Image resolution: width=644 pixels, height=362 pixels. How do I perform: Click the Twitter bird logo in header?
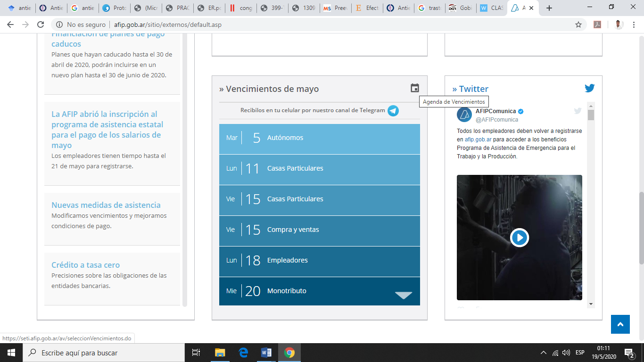[589, 88]
